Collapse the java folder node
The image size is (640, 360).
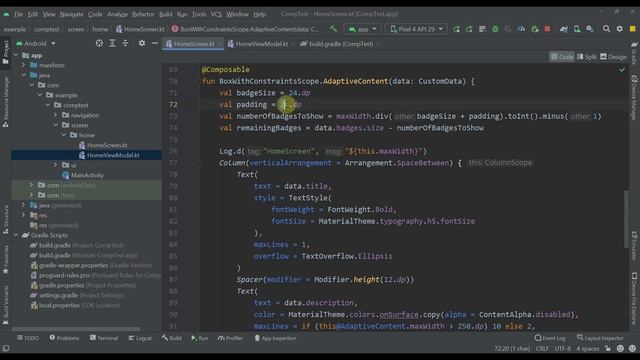point(24,75)
